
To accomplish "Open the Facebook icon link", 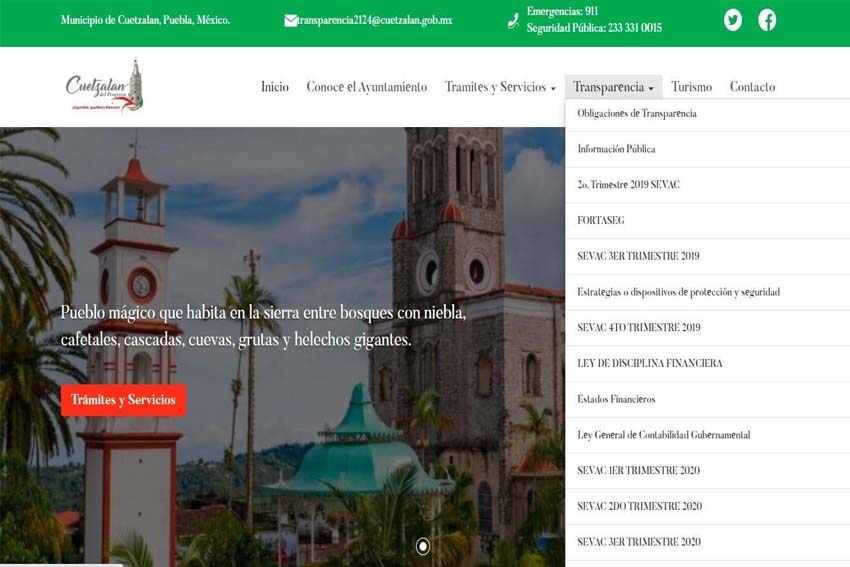I will tap(767, 20).
